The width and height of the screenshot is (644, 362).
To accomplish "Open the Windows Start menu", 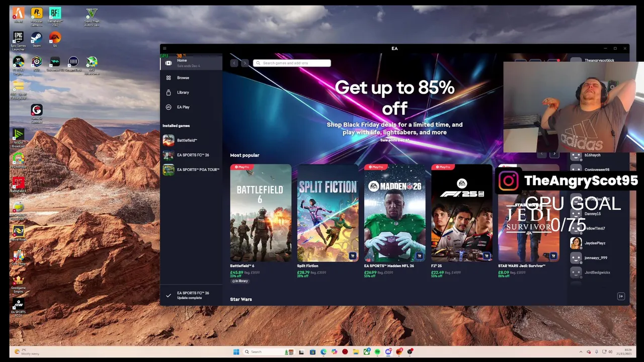I will pos(236,352).
